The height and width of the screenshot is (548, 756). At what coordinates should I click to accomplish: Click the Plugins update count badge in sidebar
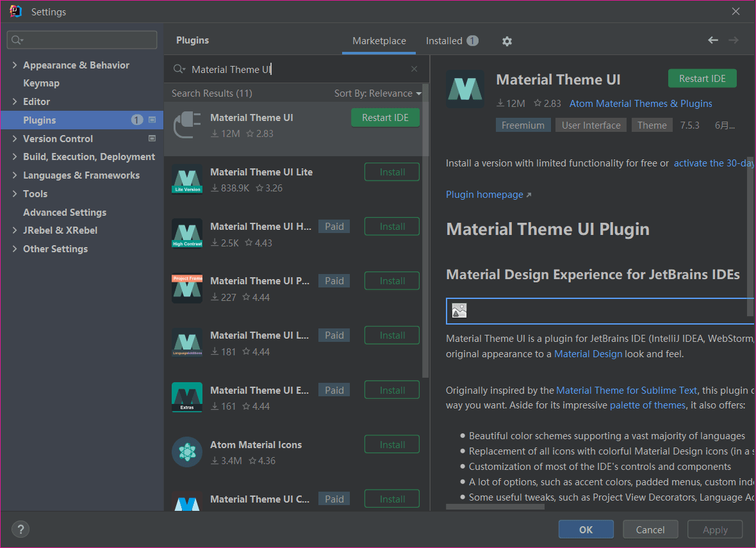tap(137, 120)
